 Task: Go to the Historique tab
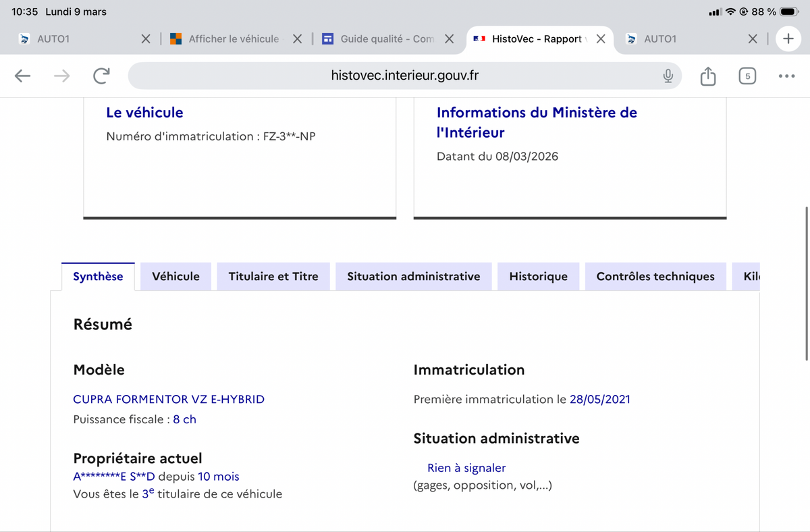point(538,277)
